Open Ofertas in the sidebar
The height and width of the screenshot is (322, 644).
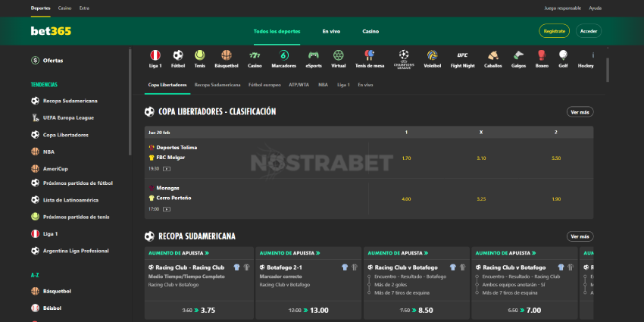pos(47,61)
